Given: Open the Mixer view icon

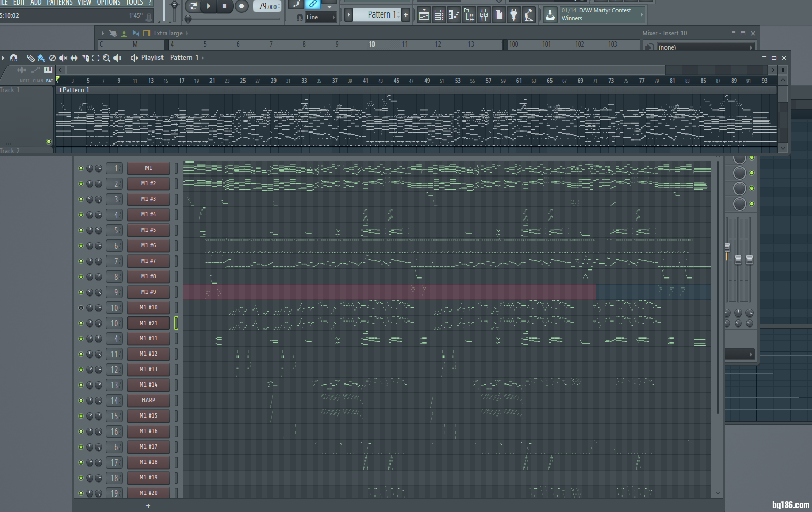Looking at the screenshot, I should click(x=484, y=15).
